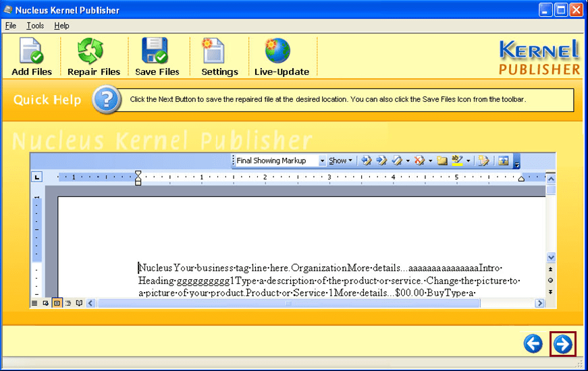This screenshot has height=371, width=588.
Task: Click the left indent hourglass marker on ruler
Action: click(138, 178)
